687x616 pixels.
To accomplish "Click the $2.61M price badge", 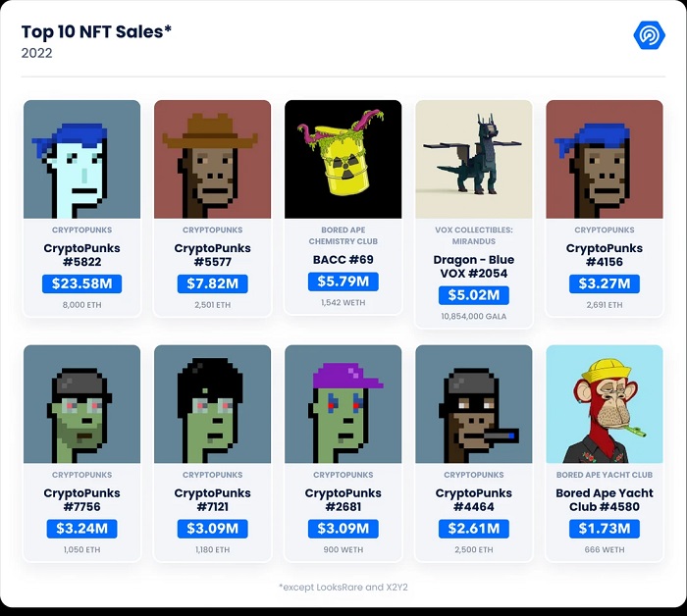I will pyautogui.click(x=474, y=529).
